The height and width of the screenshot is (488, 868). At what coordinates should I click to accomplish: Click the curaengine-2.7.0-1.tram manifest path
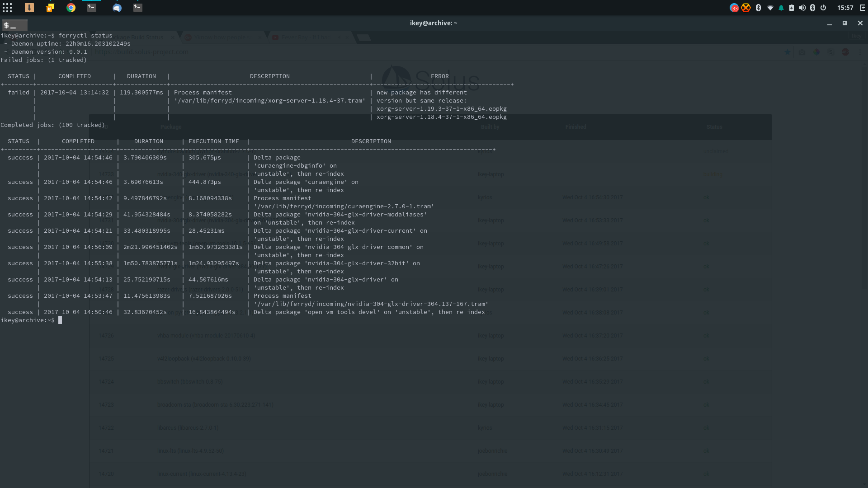(344, 206)
